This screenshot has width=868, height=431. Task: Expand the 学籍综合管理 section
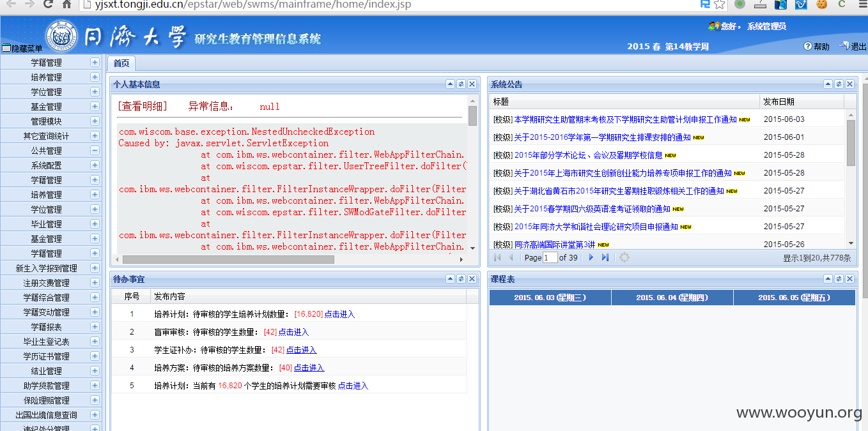point(95,298)
